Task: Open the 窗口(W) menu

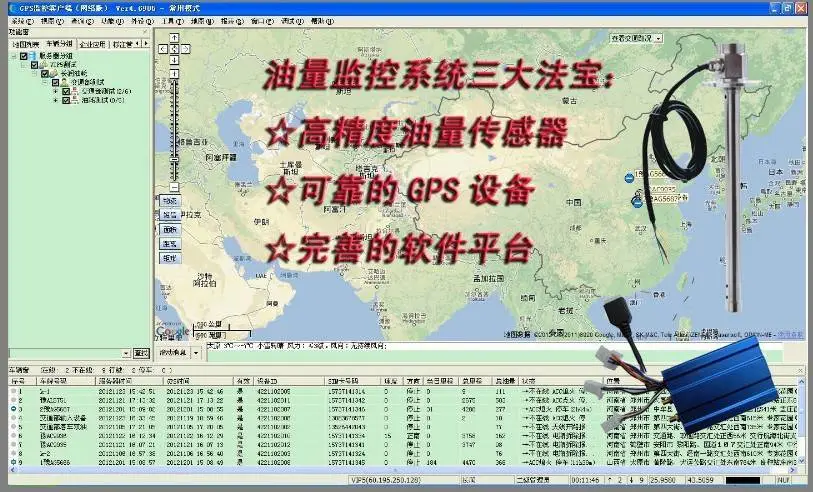Action: [262, 21]
